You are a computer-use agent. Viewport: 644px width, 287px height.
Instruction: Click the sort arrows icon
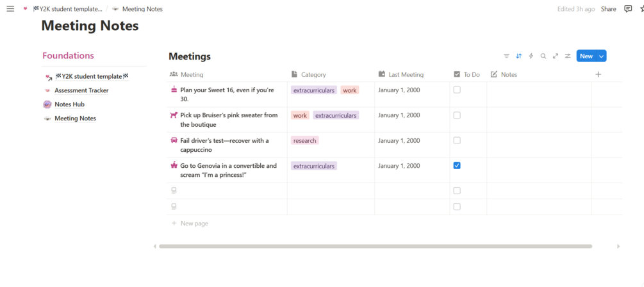pyautogui.click(x=518, y=56)
